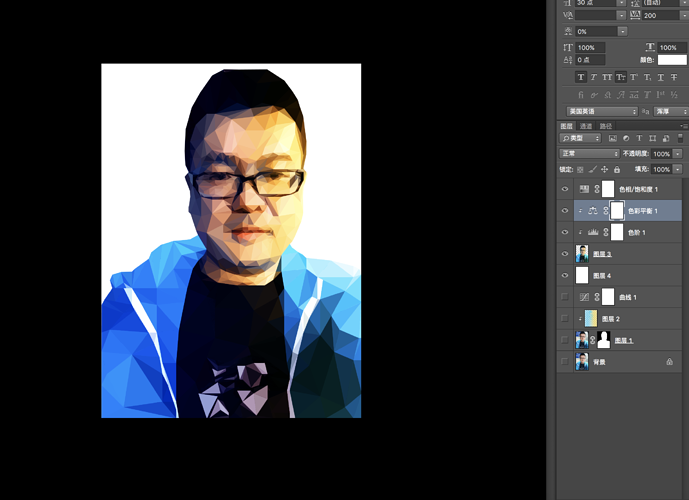Toggle Subscript text style

647,77
